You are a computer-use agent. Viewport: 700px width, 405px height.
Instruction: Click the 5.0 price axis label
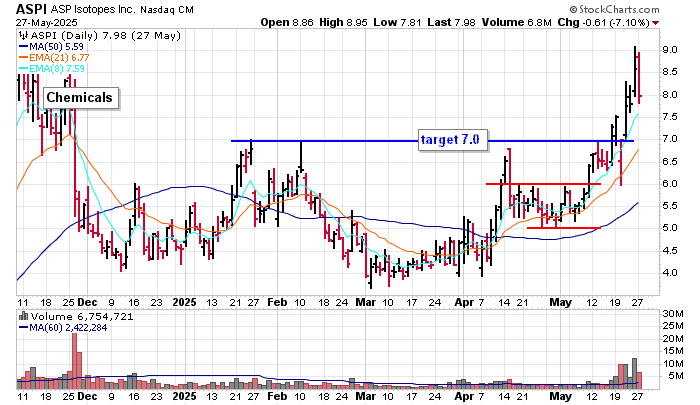[669, 228]
